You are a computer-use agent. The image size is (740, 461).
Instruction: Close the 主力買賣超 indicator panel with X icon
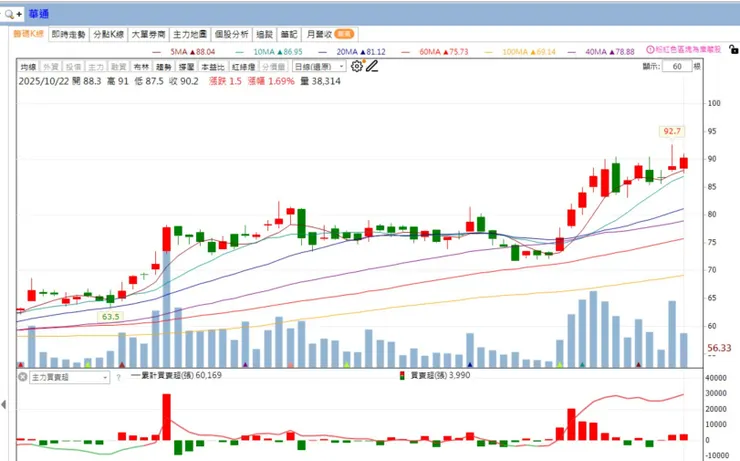click(22, 377)
